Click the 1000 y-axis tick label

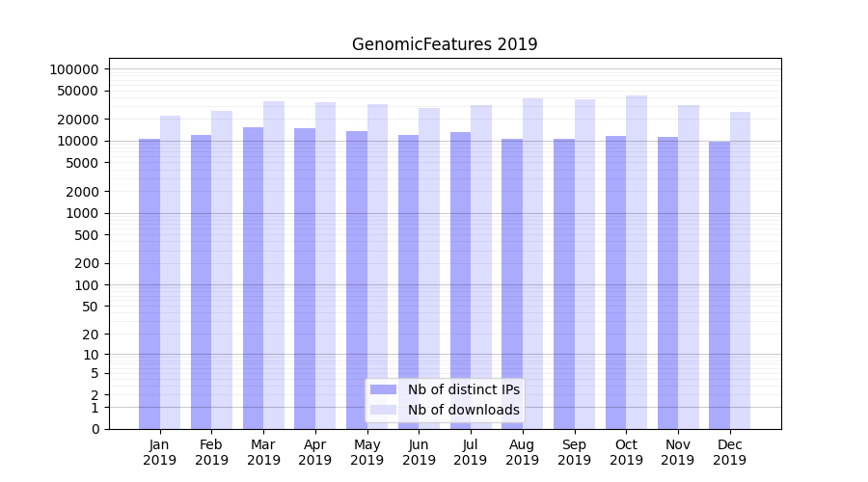click(x=82, y=214)
